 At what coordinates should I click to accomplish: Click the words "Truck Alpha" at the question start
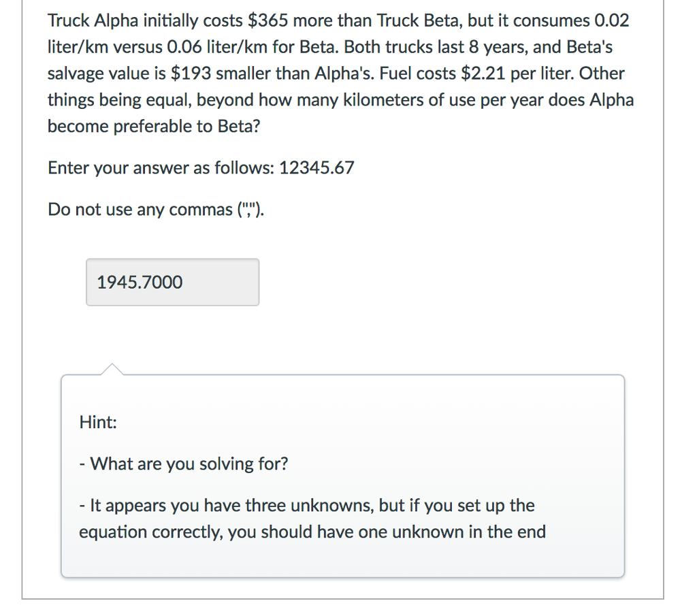tap(93, 20)
